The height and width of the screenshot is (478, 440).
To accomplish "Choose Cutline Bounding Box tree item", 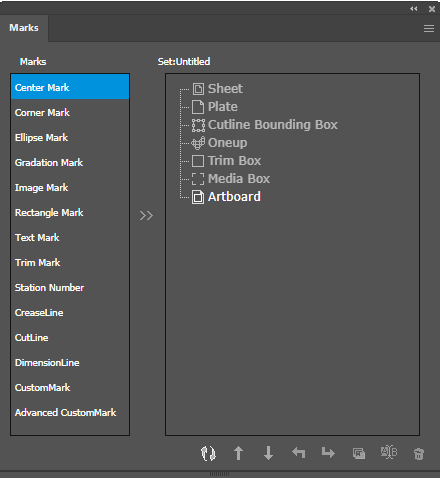I will tap(273, 125).
